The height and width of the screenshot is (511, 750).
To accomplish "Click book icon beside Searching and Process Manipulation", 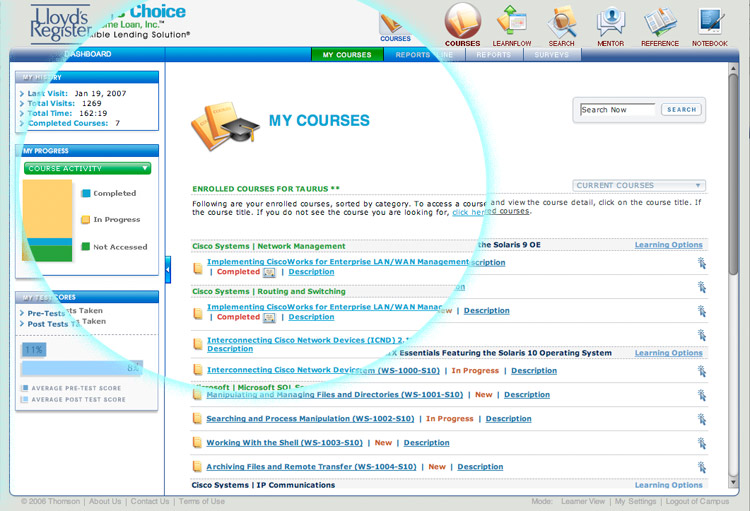I will point(197,419).
